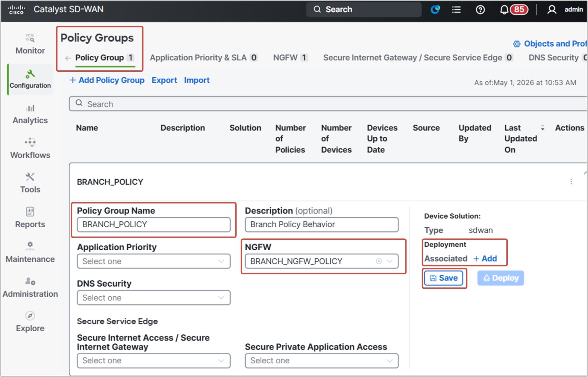Screen dimensions: 588x377
Task: Switch to the DNS Security tab
Action: tap(557, 58)
